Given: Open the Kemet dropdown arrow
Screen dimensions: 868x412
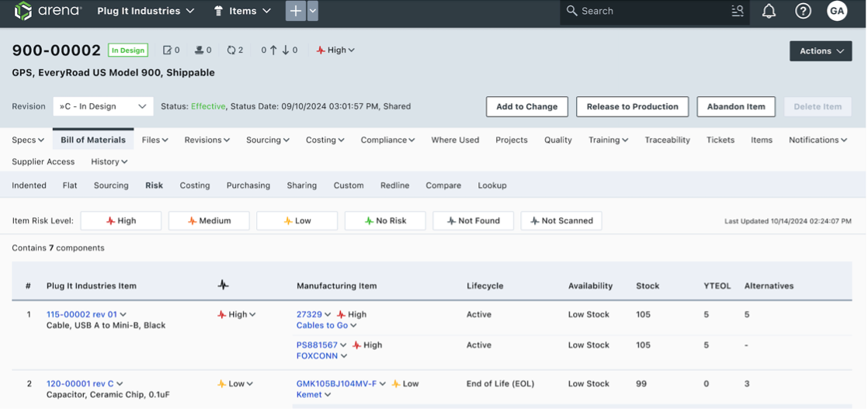Looking at the screenshot, I should pos(328,394).
